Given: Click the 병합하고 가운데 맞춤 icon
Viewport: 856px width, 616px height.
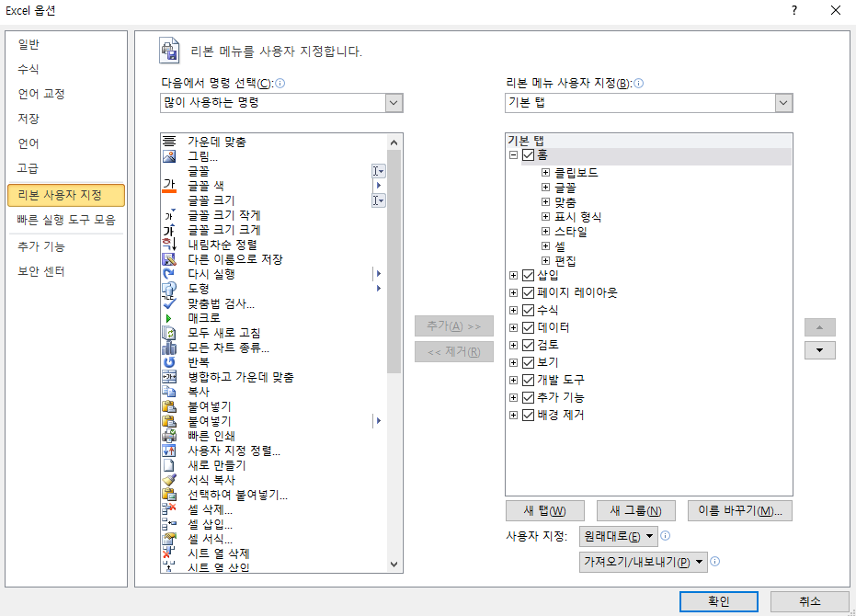Looking at the screenshot, I should tap(169, 377).
